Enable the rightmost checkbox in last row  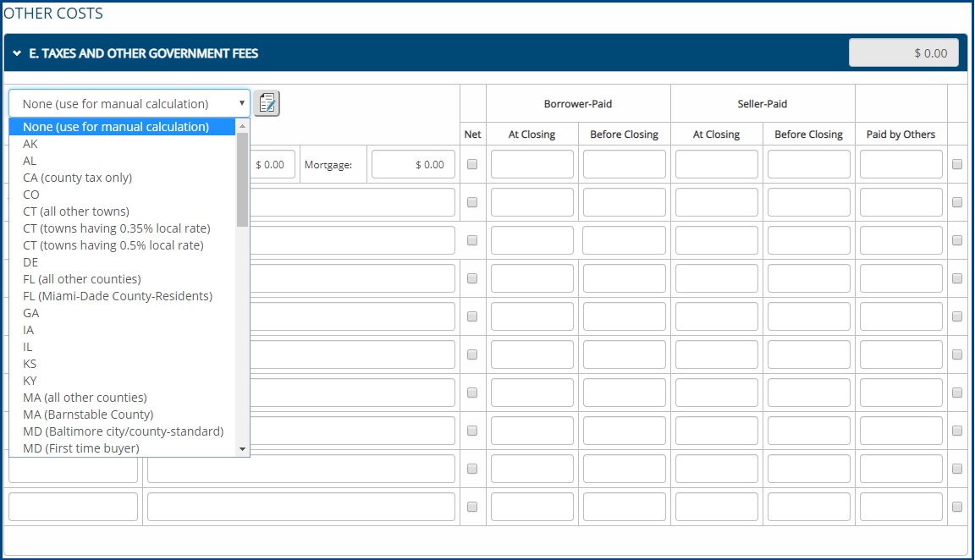coord(957,507)
